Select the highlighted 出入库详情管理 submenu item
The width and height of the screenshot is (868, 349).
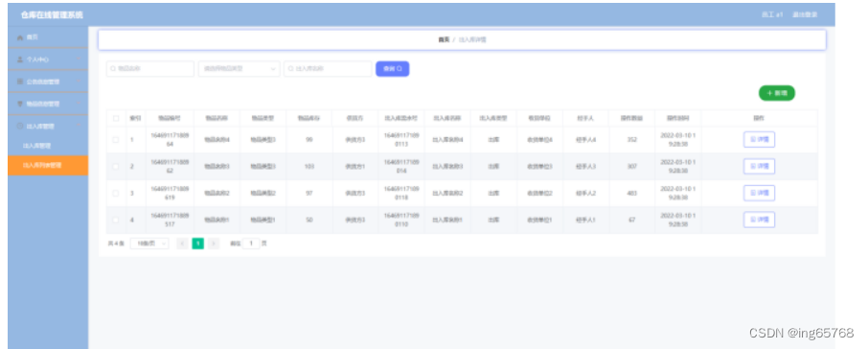48,165
